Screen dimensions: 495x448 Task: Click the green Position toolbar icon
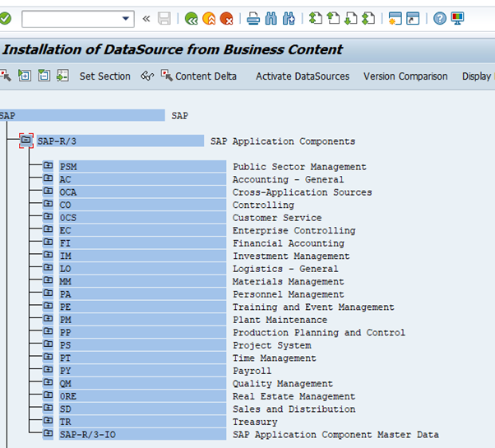click(x=62, y=76)
